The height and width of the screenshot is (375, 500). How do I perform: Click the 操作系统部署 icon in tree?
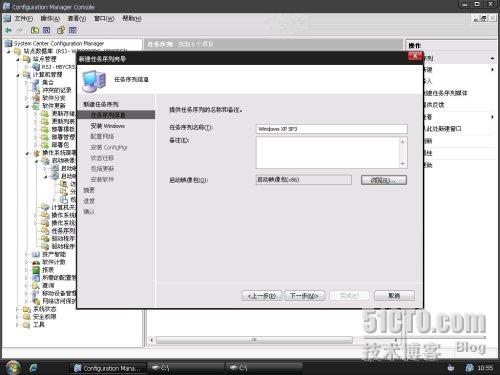tap(36, 153)
